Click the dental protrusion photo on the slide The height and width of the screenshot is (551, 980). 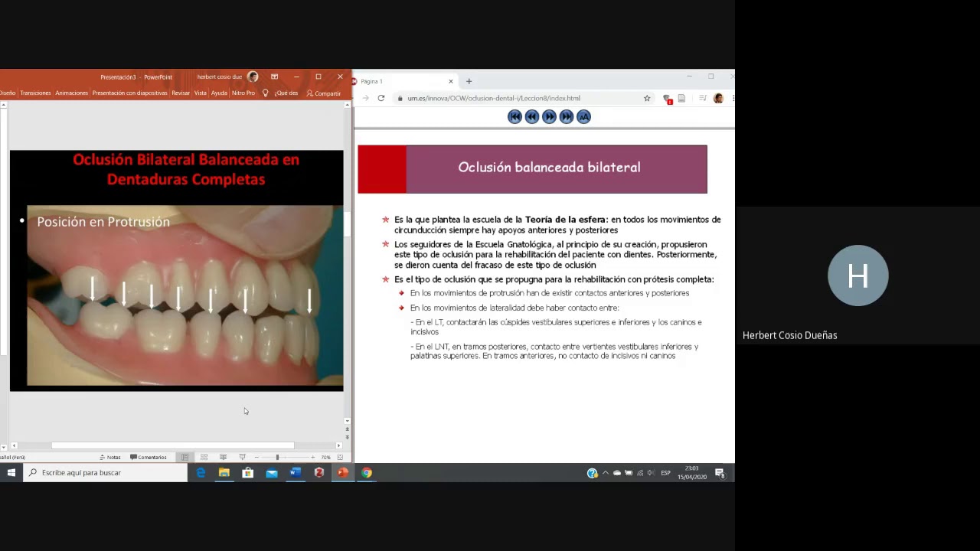(x=185, y=295)
